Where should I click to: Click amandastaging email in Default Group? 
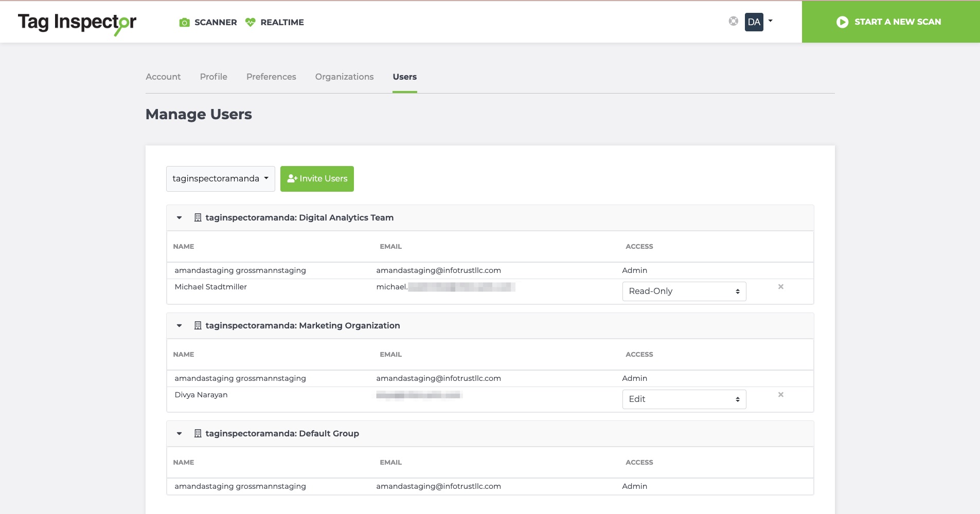[x=438, y=486]
